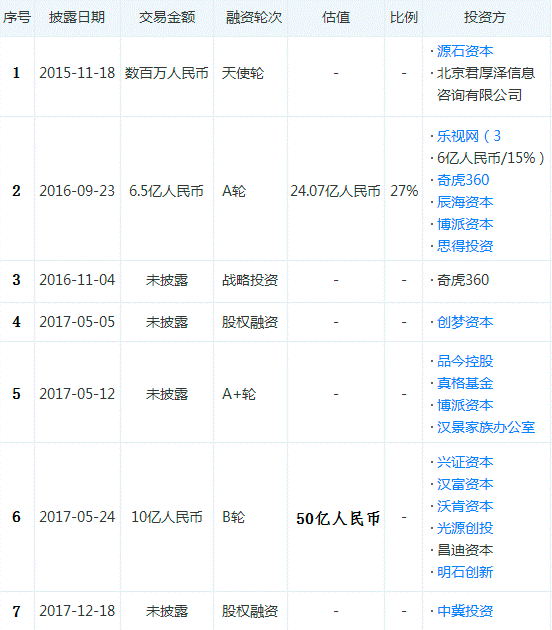This screenshot has height=630, width=552.
Task: Open the 品今控股 investor link
Action: point(465,361)
